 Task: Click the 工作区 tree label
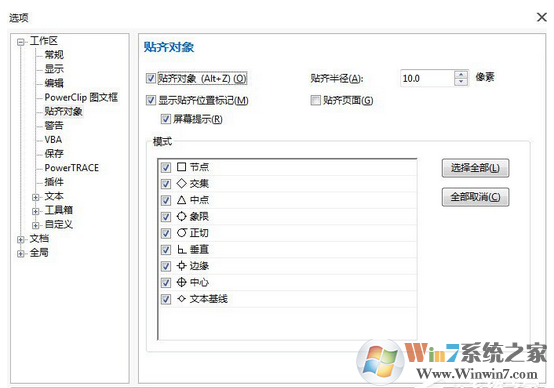point(44,41)
